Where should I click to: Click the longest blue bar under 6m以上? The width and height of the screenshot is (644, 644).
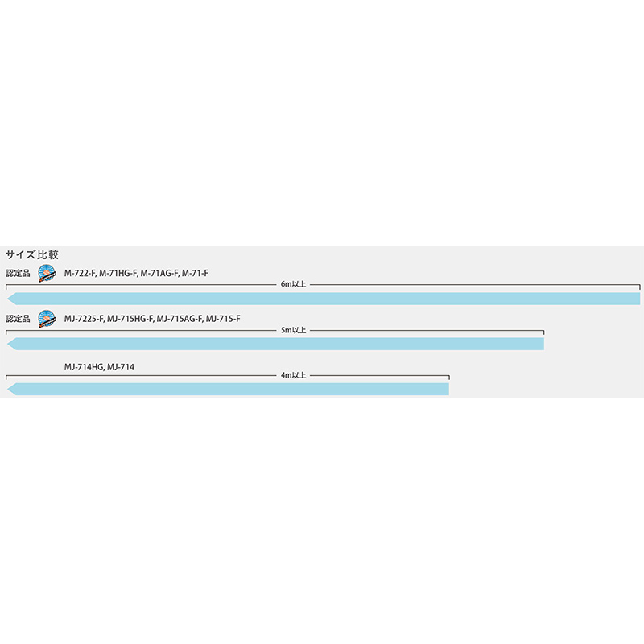pyautogui.click(x=322, y=299)
